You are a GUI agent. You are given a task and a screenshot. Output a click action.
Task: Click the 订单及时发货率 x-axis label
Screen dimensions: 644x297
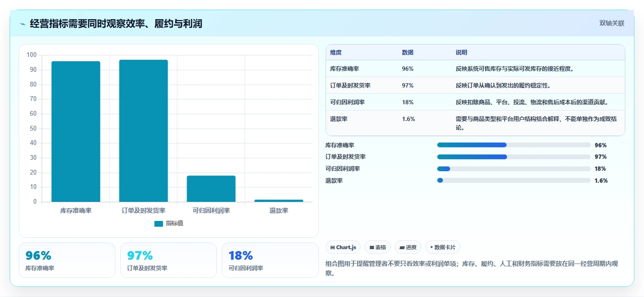point(143,210)
